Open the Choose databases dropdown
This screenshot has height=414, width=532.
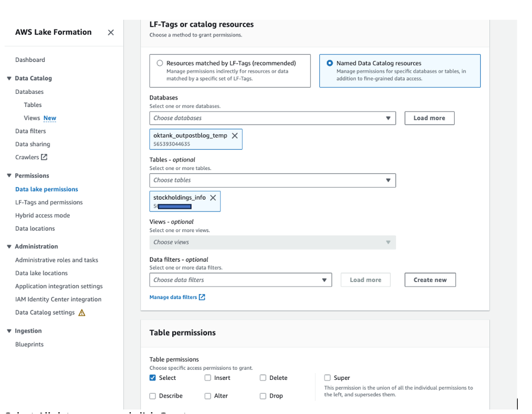tap(273, 118)
